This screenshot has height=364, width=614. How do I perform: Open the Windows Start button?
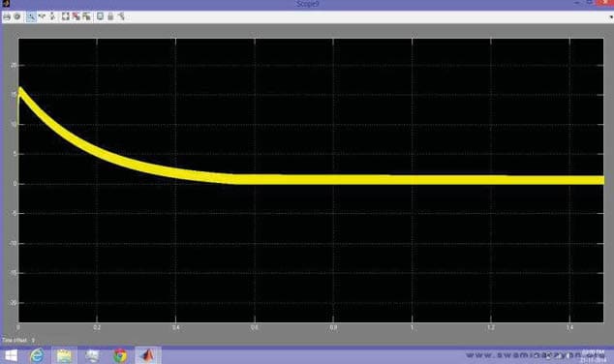point(11,355)
